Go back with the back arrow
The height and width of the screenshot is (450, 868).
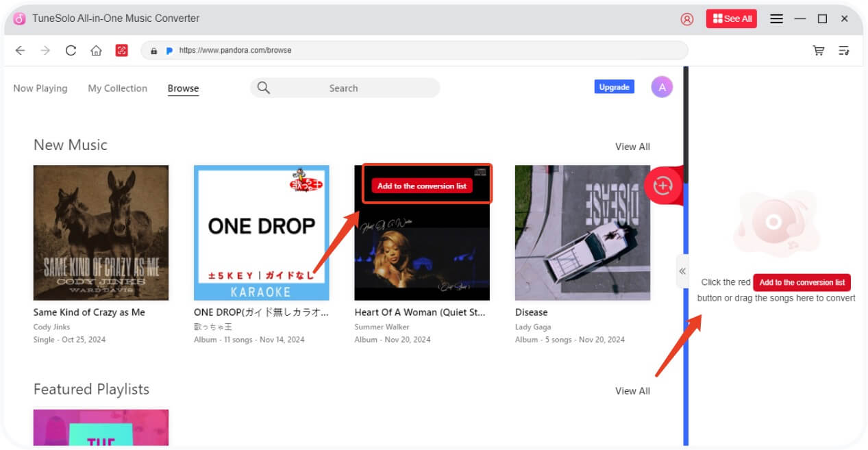(20, 50)
